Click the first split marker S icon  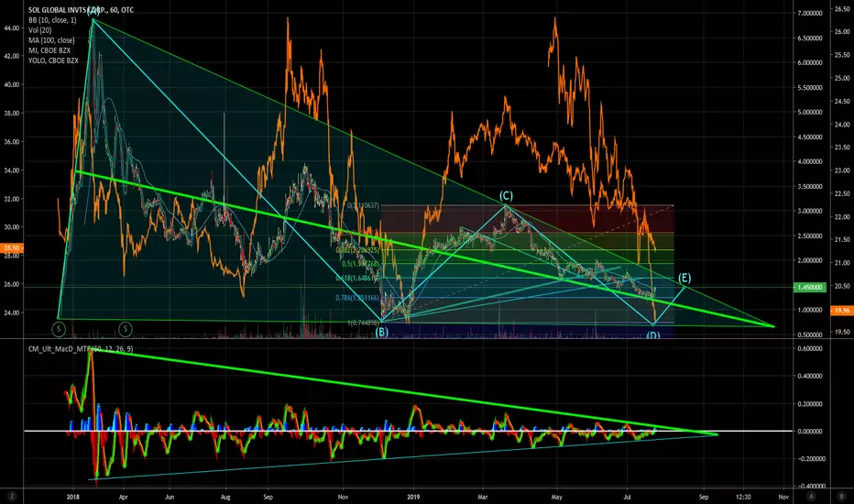(x=59, y=329)
